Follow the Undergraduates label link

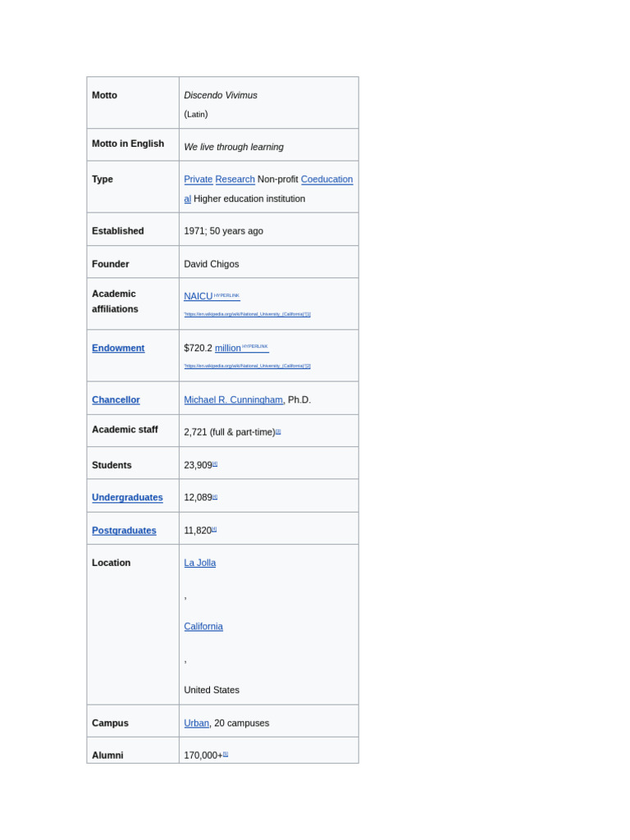point(127,497)
